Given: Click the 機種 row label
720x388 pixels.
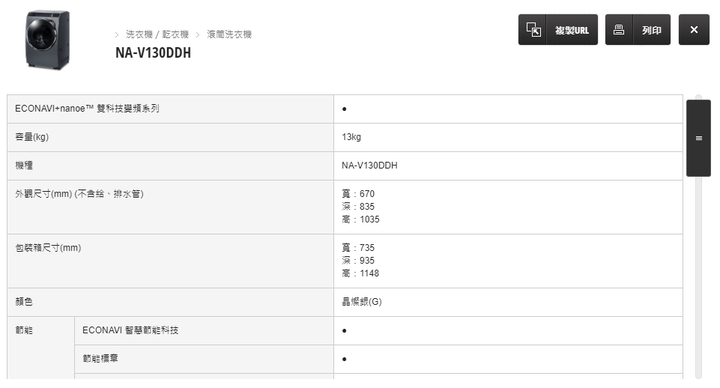Looking at the screenshot, I should tap(24, 165).
